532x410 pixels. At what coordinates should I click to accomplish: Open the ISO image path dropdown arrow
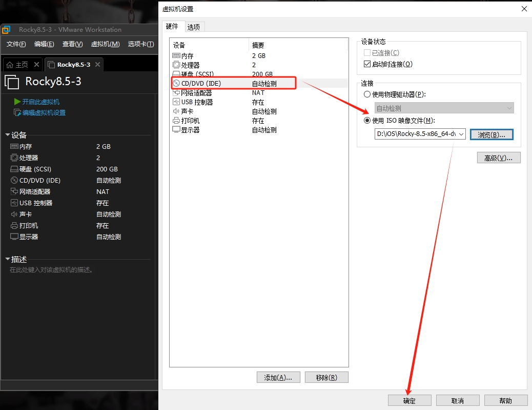[461, 134]
